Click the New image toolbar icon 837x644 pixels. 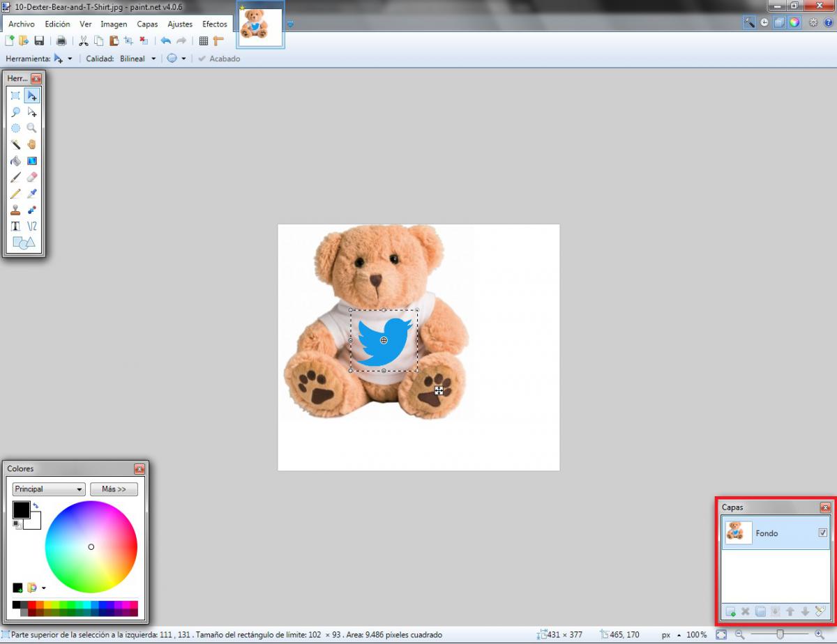coord(10,41)
